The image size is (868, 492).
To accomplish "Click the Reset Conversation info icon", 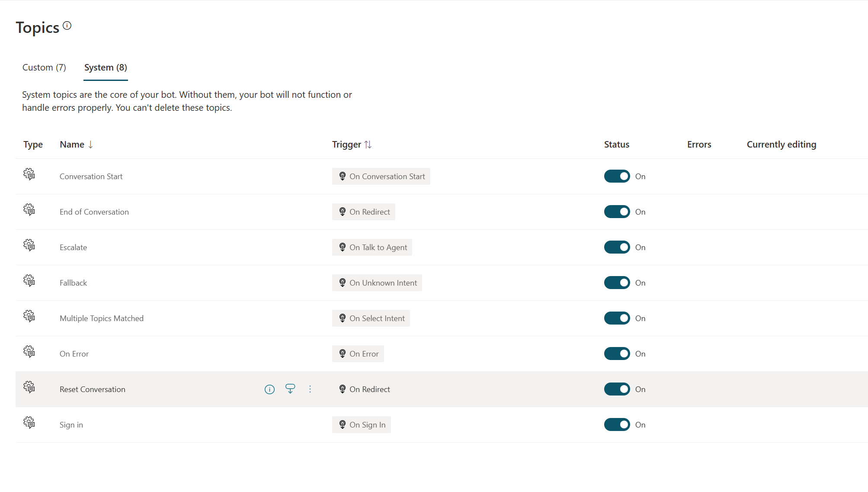I will tap(269, 389).
